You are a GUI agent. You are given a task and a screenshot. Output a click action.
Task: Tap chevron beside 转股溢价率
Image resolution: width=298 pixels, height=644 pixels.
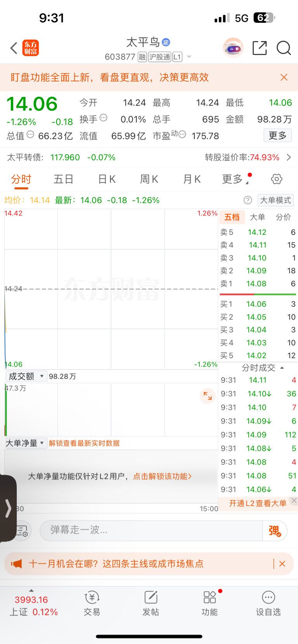pos(289,157)
